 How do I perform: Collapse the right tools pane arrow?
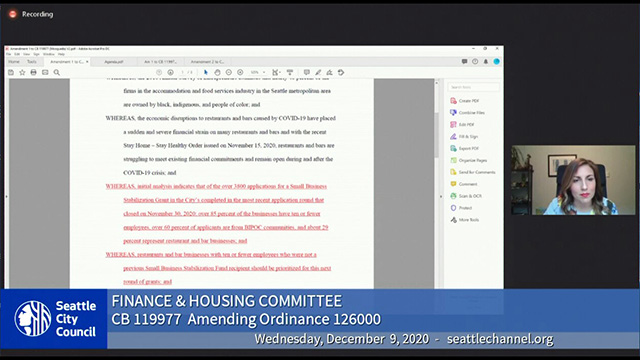(x=441, y=196)
